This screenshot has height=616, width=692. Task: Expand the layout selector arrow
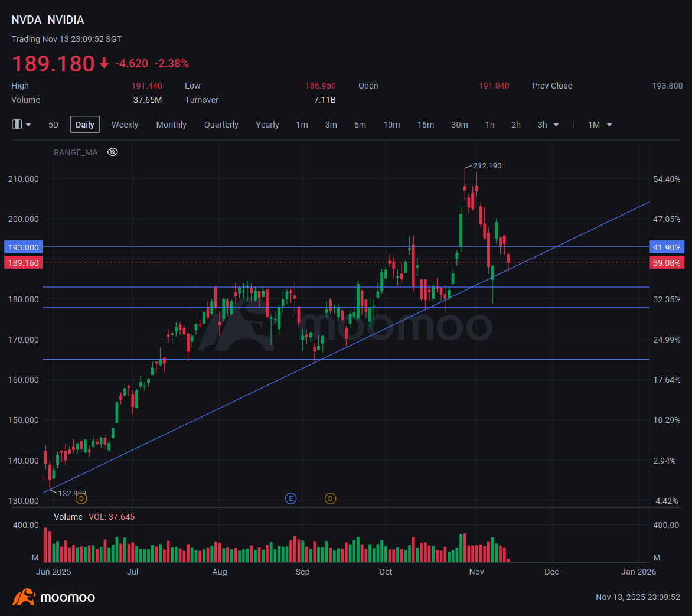(x=28, y=125)
